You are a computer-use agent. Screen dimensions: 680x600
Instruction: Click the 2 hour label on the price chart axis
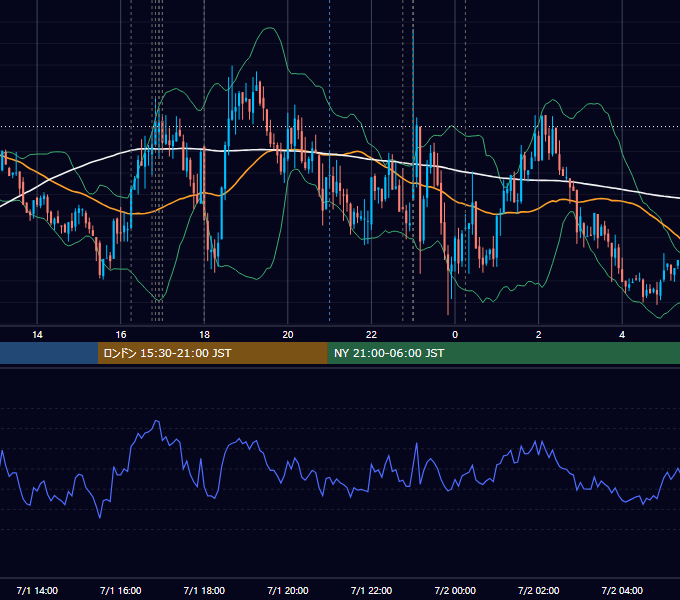coord(539,335)
